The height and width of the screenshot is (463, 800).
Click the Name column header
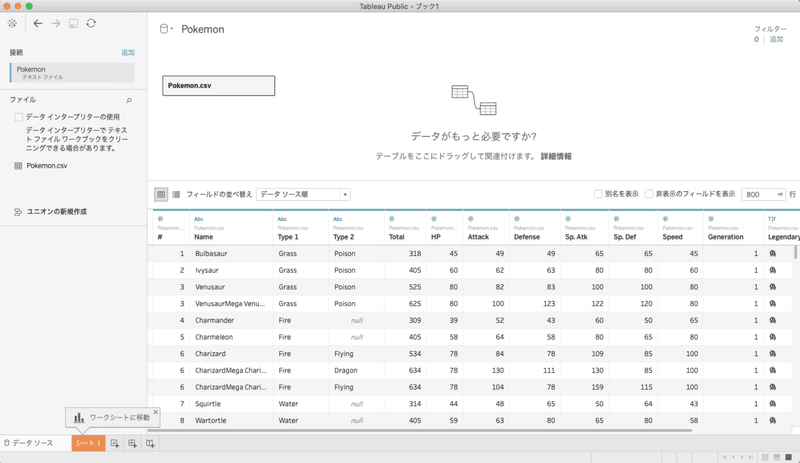point(204,237)
